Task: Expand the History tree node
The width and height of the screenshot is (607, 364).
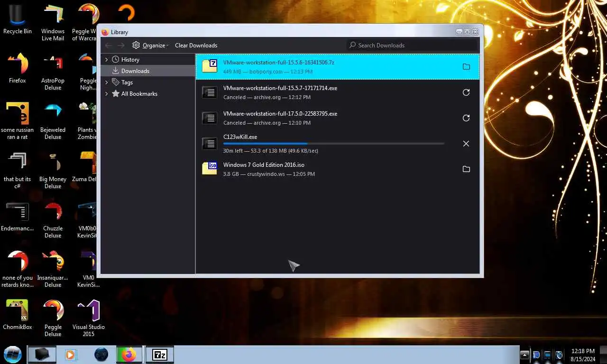Action: click(107, 60)
